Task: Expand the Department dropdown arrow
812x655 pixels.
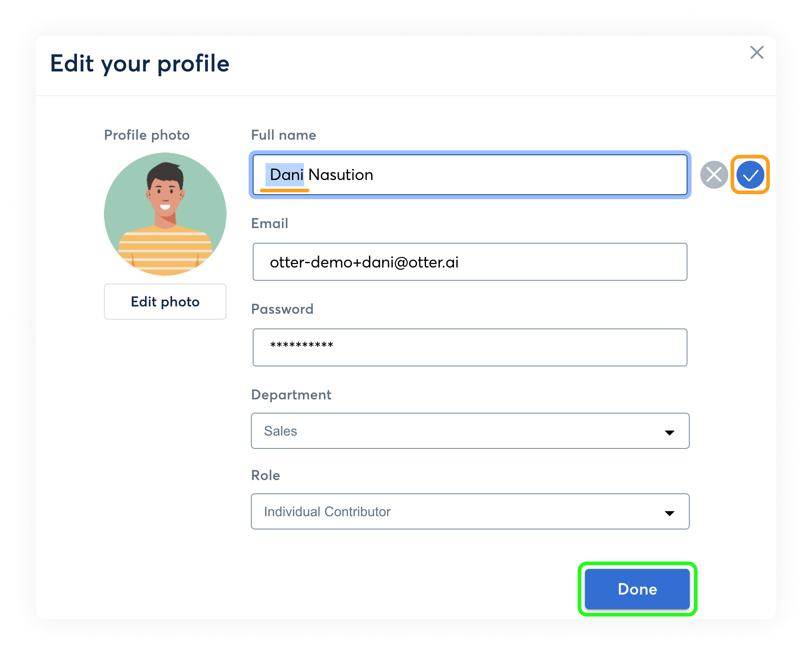Action: pos(670,432)
